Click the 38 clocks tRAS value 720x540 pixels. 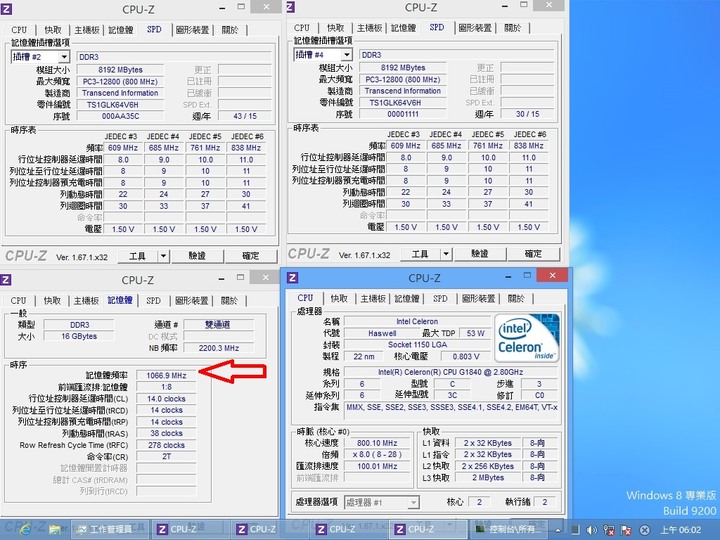[x=166, y=433]
